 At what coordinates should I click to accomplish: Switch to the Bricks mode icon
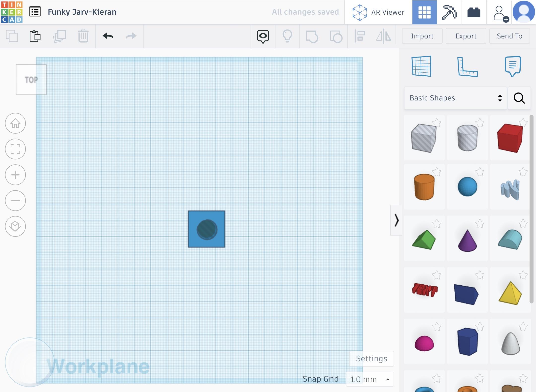(474, 12)
